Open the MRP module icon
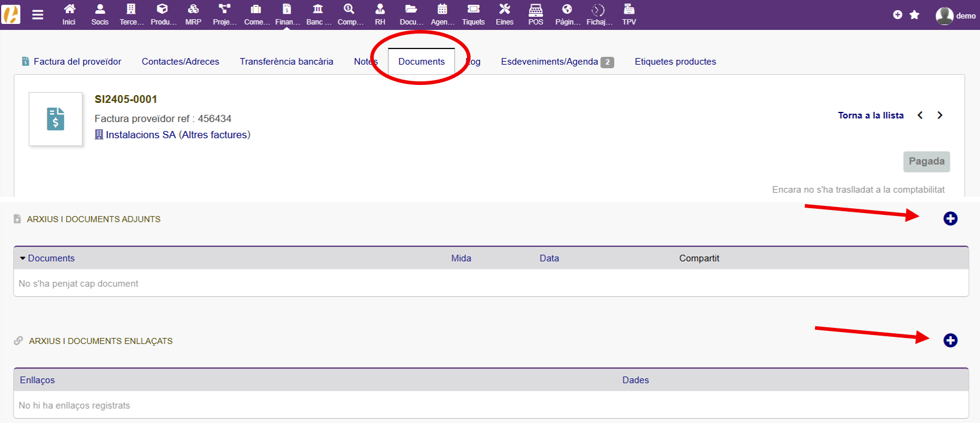The height and width of the screenshot is (423, 980). click(x=193, y=14)
